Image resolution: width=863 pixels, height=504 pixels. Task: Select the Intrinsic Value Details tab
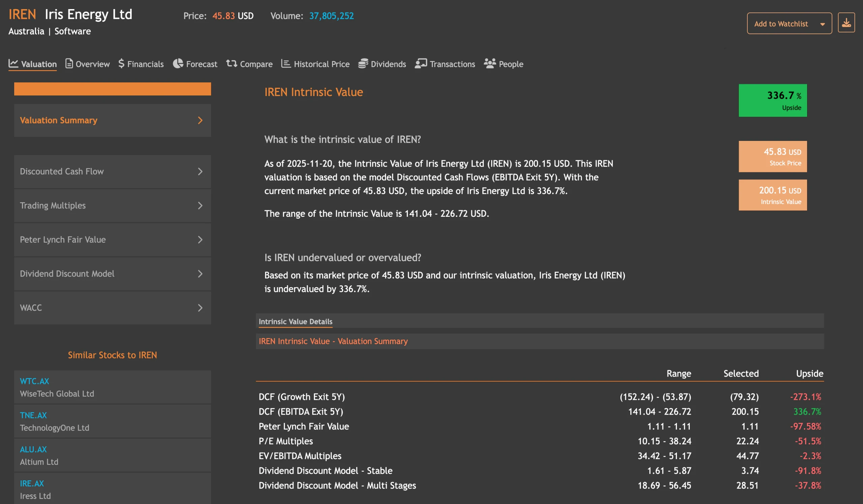coord(295,322)
